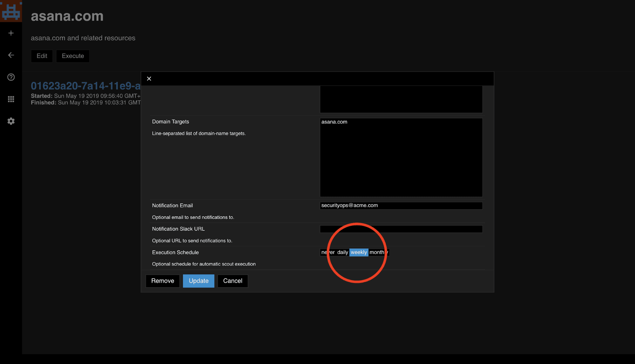Click the Cancel button
Viewport: 635px width, 364px height.
pos(233,281)
